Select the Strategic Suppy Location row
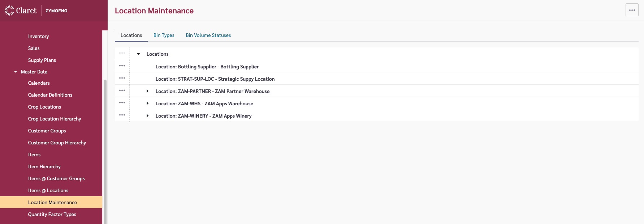This screenshot has height=224, width=644. [x=215, y=79]
